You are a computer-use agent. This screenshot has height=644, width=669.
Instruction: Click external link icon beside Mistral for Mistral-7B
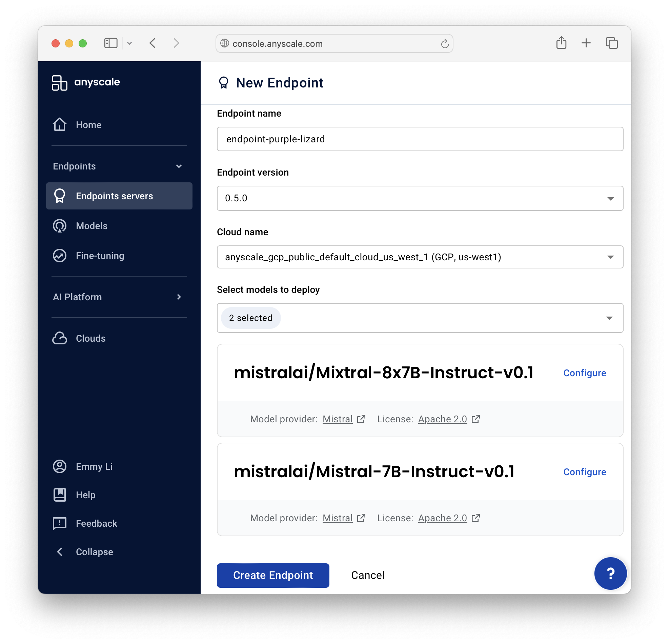[361, 518]
